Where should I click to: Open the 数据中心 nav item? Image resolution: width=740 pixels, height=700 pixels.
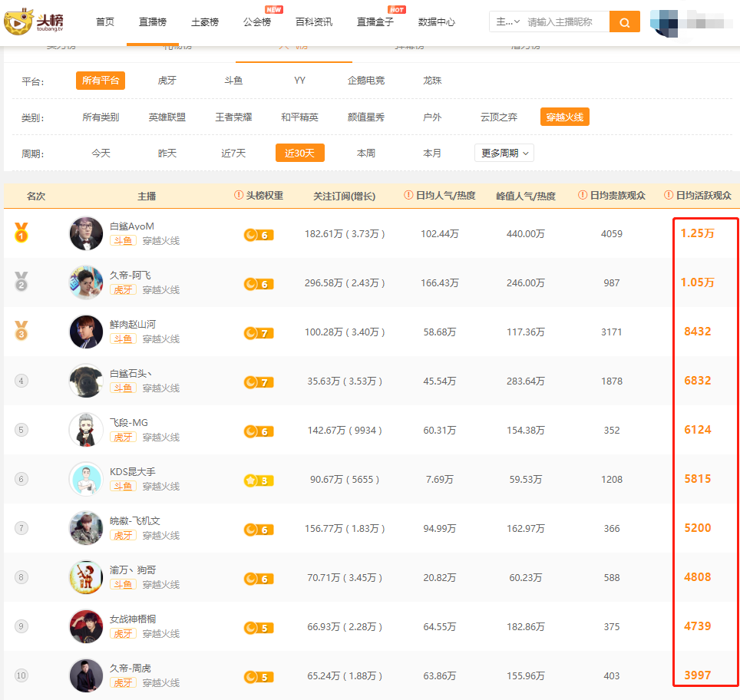437,21
